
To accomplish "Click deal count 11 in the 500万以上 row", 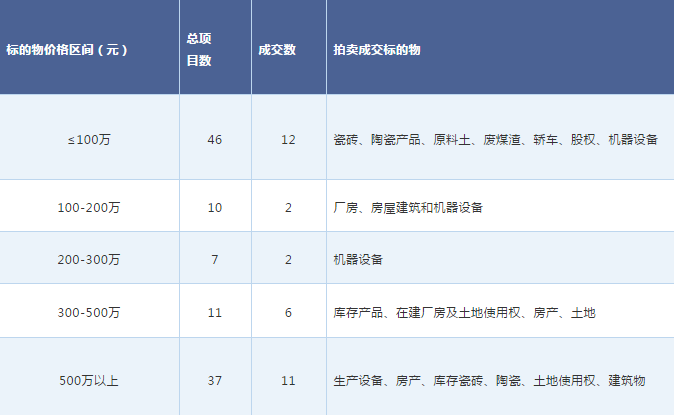I will (x=288, y=381).
